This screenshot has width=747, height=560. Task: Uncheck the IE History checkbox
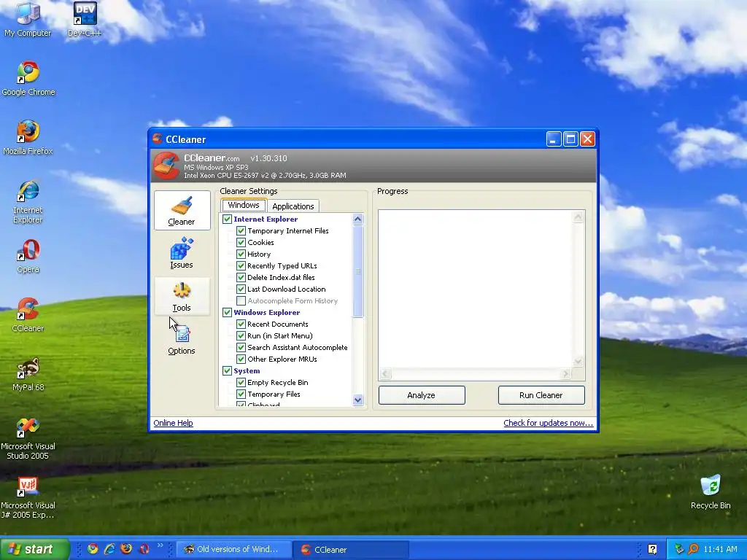point(241,254)
